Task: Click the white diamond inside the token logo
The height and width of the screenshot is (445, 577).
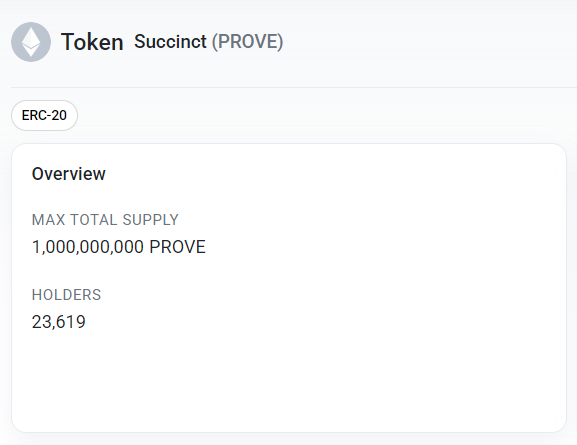Action: [x=31, y=42]
